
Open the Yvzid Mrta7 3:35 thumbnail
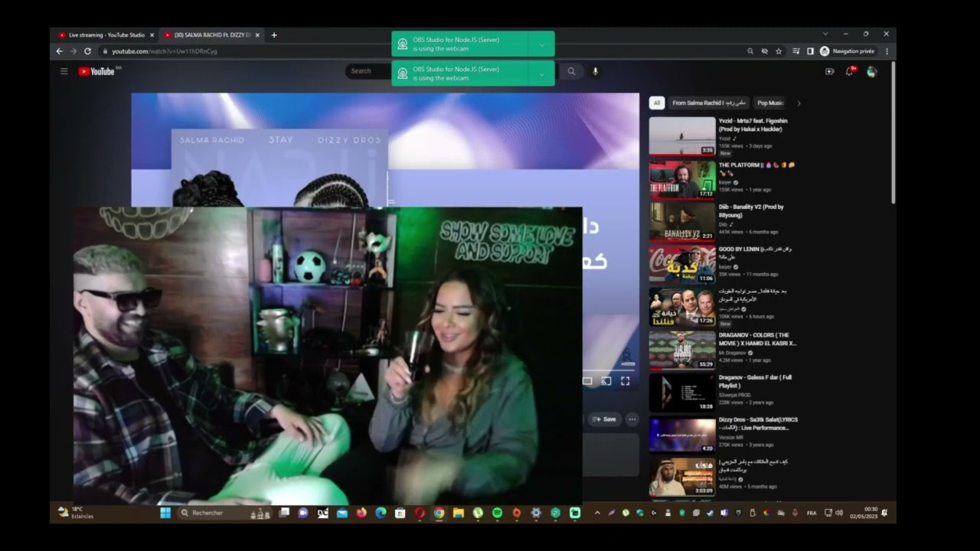[x=682, y=136]
